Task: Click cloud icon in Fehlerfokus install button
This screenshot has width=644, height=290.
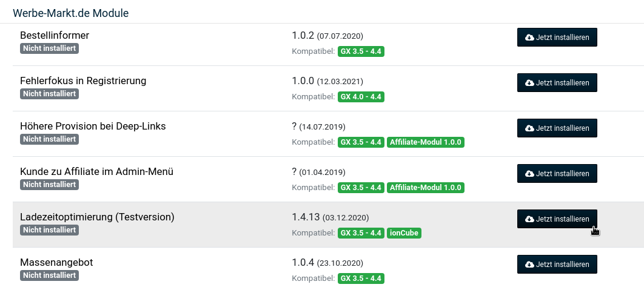Action: coord(530,83)
